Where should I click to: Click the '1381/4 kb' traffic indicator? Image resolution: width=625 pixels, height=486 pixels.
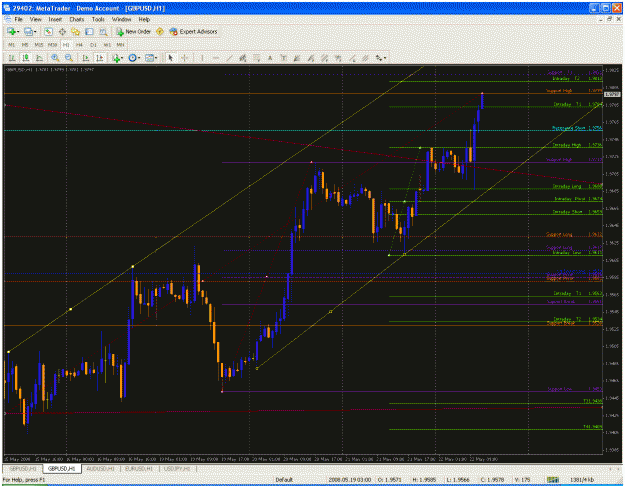pyautogui.click(x=582, y=480)
